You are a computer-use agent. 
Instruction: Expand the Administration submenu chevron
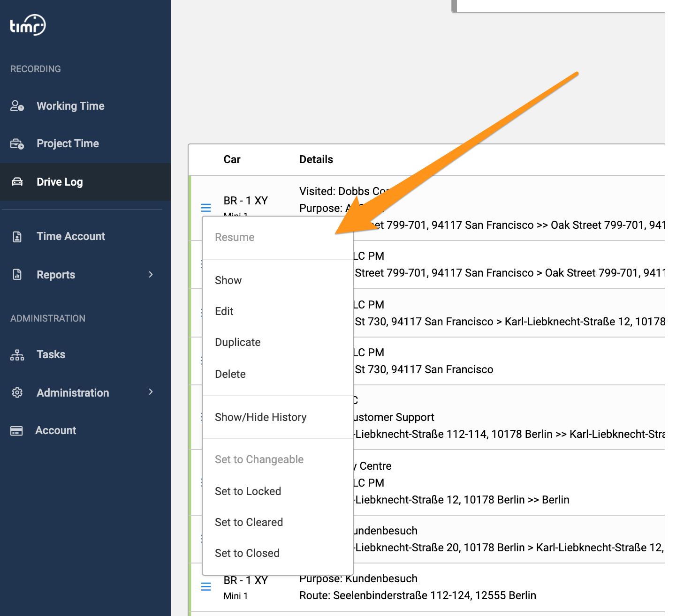[151, 391]
